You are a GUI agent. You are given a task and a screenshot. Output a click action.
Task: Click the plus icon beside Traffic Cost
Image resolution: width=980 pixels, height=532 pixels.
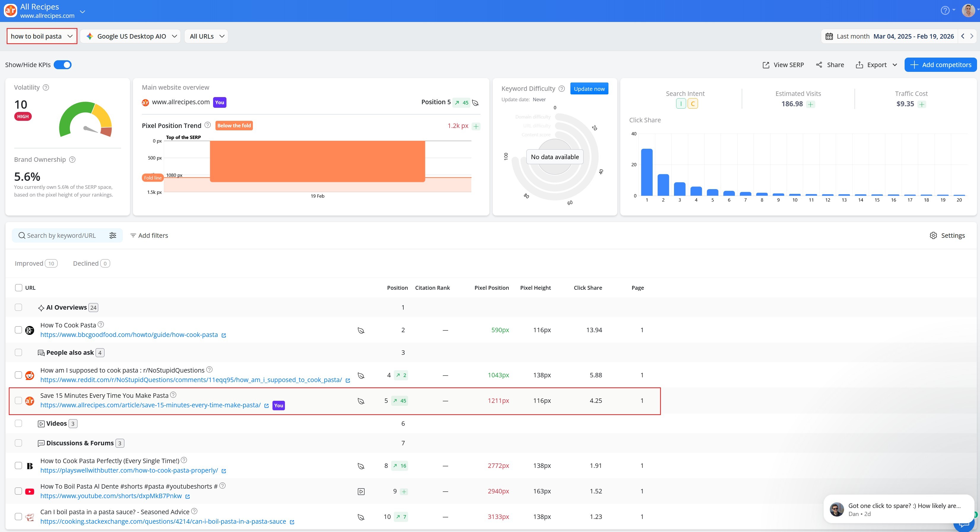click(922, 104)
